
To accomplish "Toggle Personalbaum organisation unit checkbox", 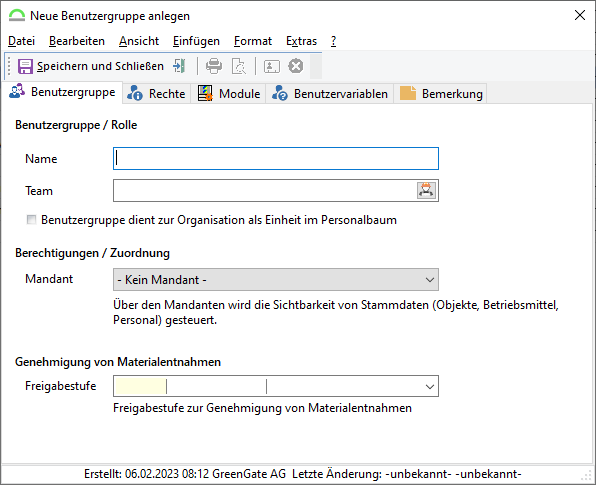I will point(31,220).
